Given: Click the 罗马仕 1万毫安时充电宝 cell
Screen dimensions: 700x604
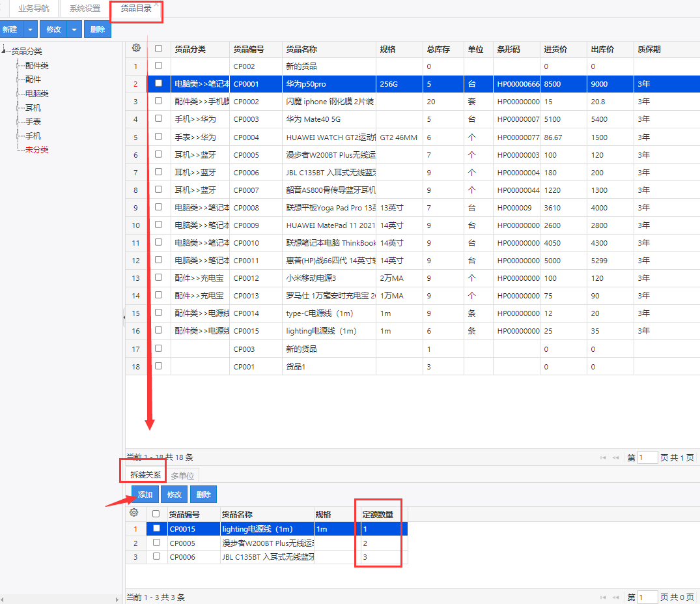Looking at the screenshot, I should (x=330, y=296).
